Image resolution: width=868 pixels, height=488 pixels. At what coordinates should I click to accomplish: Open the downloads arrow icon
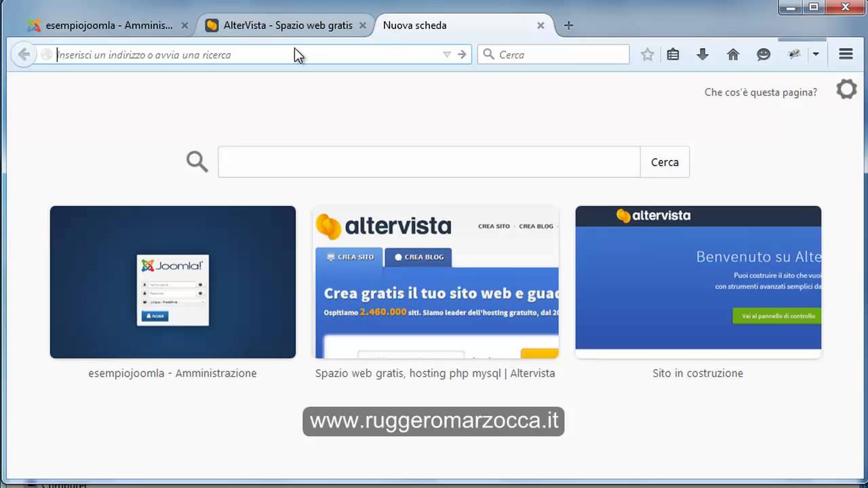[703, 55]
